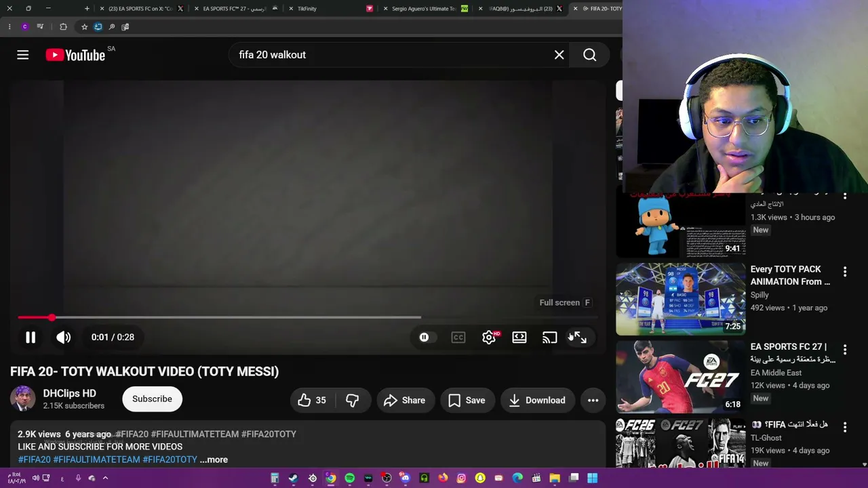The height and width of the screenshot is (488, 868).
Task: Open Firefox from the taskbar
Action: [443, 478]
